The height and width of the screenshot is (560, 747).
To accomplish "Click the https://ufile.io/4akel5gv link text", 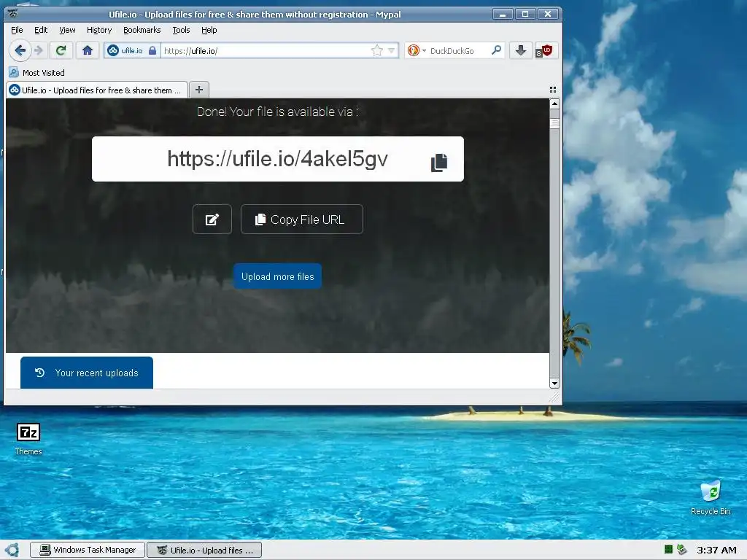I will pos(277,158).
